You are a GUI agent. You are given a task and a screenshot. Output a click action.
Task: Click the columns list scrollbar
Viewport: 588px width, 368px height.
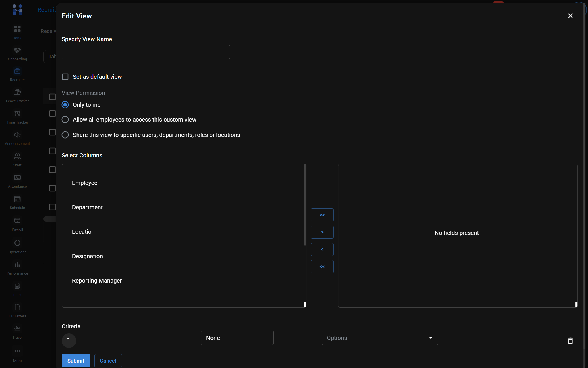(305, 205)
